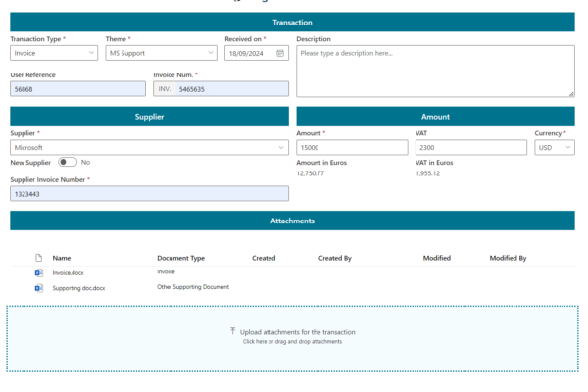
Task: Expand the Supplier dropdown showing Microsoft
Action: click(149, 147)
